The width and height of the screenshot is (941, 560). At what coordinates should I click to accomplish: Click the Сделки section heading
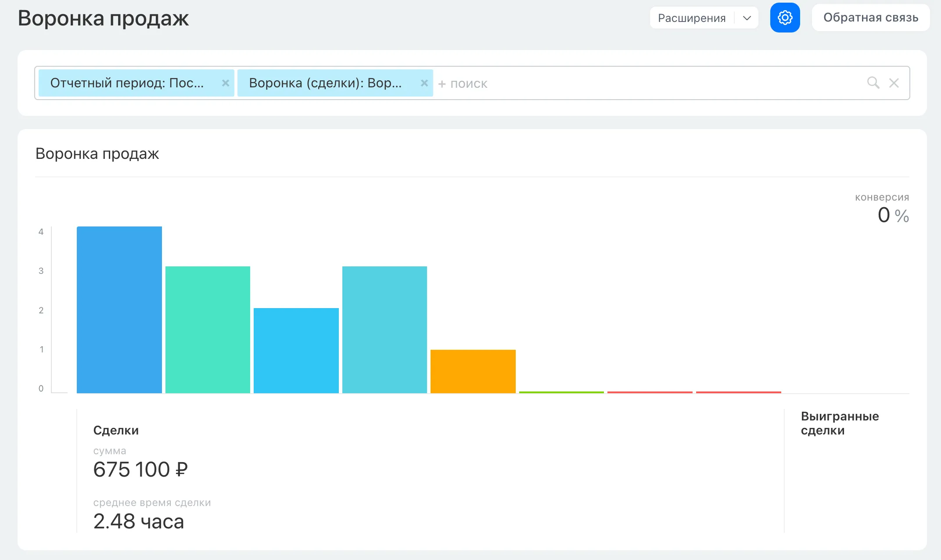116,431
